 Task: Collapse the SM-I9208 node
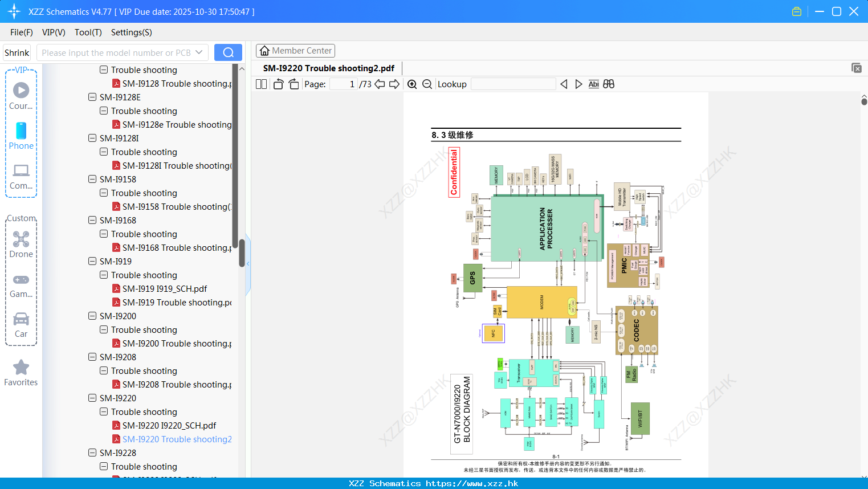(x=92, y=357)
